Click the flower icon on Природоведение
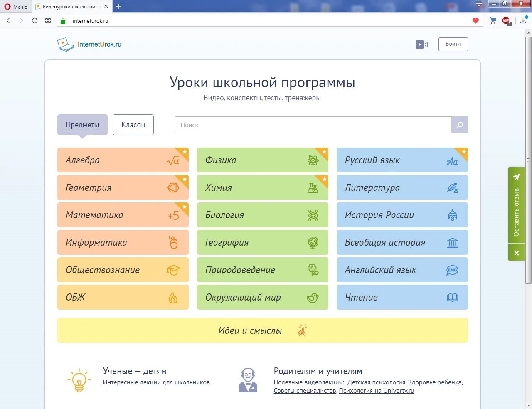Screen dimensions: 532x409 coord(313,270)
